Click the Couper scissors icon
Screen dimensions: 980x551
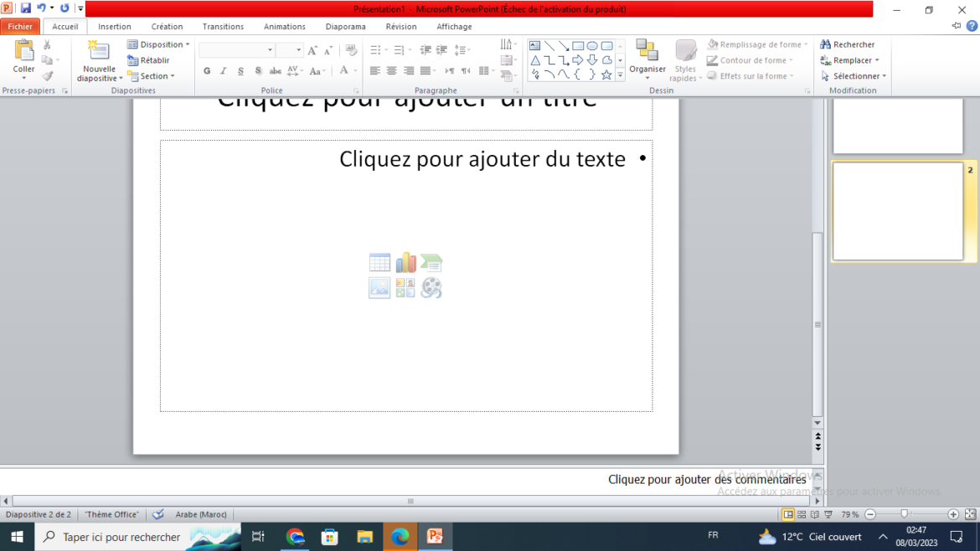(47, 45)
